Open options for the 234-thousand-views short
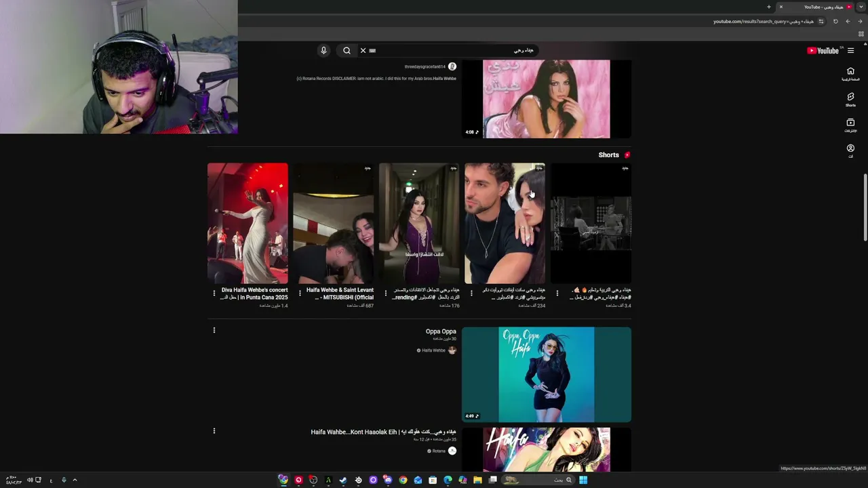The height and width of the screenshot is (488, 868). 471,293
